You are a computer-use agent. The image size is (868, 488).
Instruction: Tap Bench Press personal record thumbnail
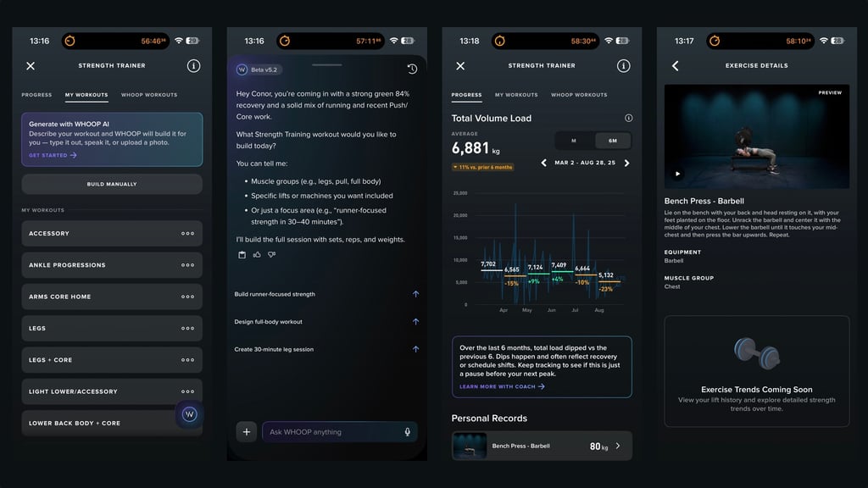470,446
